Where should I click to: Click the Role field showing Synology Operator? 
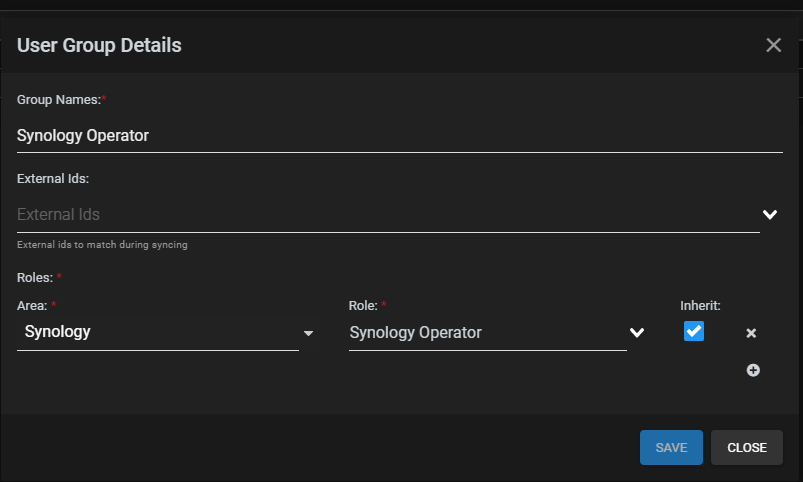[488, 332]
